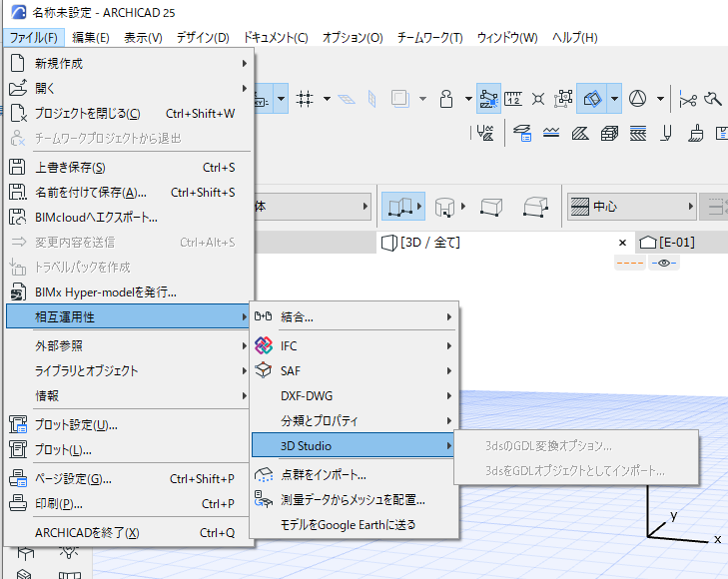Click the selection nodes square icon
The height and width of the screenshot is (579, 728).
tap(563, 99)
